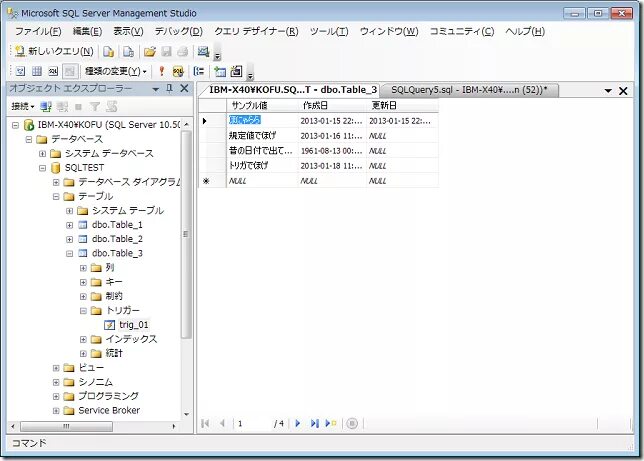Open the コミュニティ(C) menu
This screenshot has height=461, width=644.
[x=462, y=32]
